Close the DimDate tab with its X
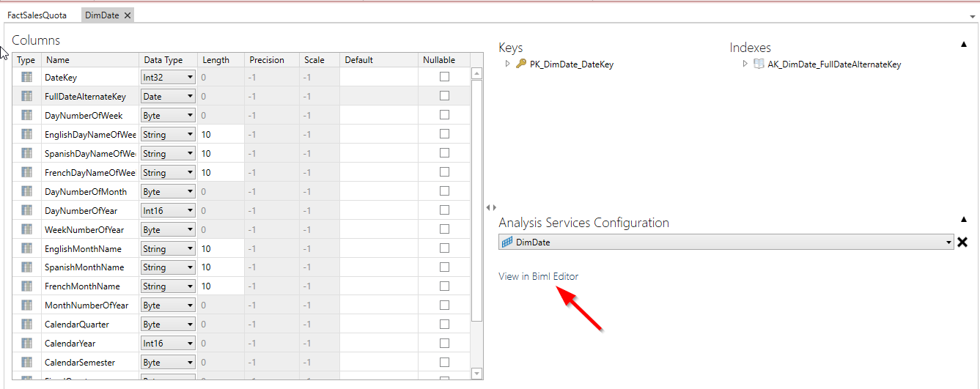This screenshot has width=980, height=389. (128, 15)
